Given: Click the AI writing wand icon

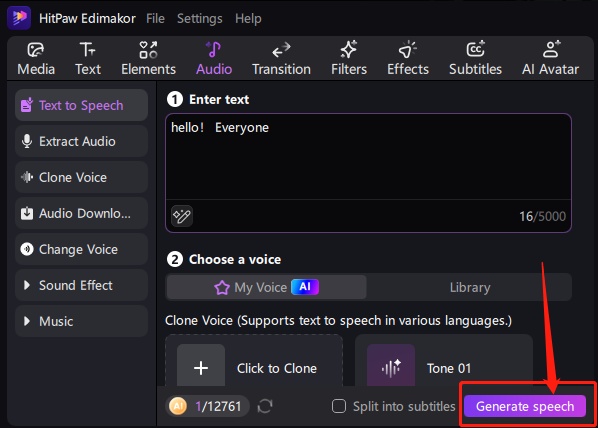Looking at the screenshot, I should pos(182,216).
